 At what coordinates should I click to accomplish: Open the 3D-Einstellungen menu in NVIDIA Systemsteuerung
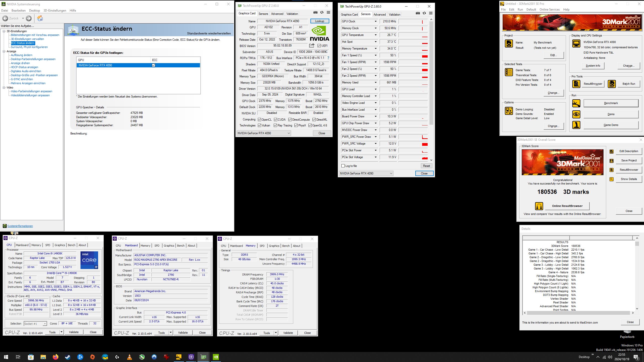(55, 11)
